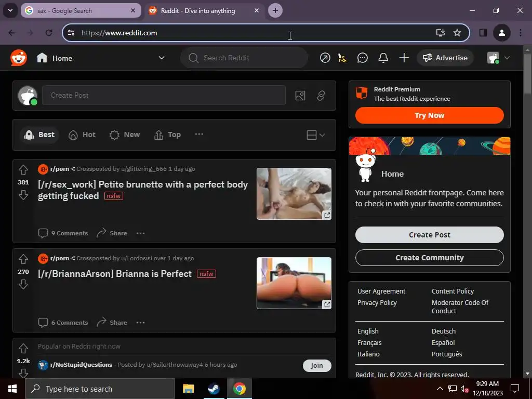Image resolution: width=532 pixels, height=399 pixels.
Task: Open Steam from the taskbar
Action: (214, 389)
